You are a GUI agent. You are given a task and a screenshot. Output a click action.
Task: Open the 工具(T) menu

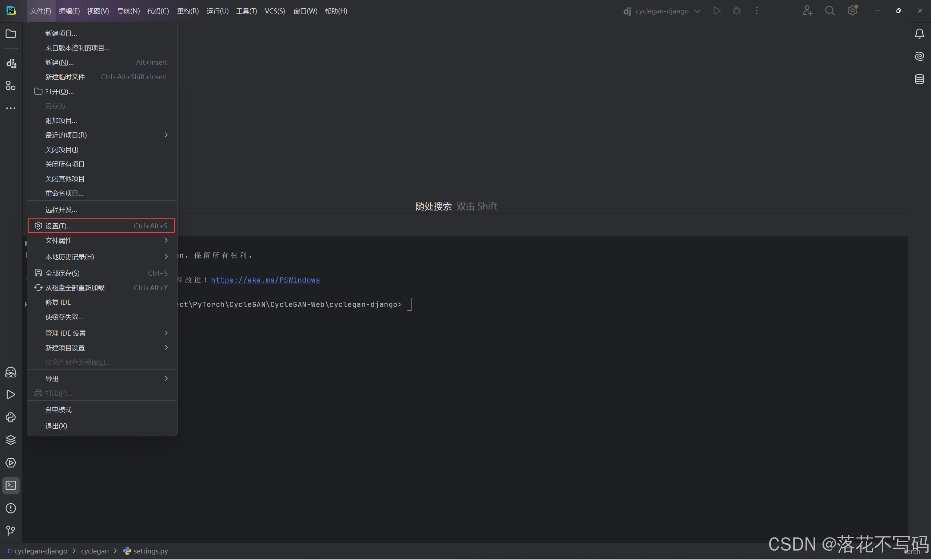[x=246, y=11]
